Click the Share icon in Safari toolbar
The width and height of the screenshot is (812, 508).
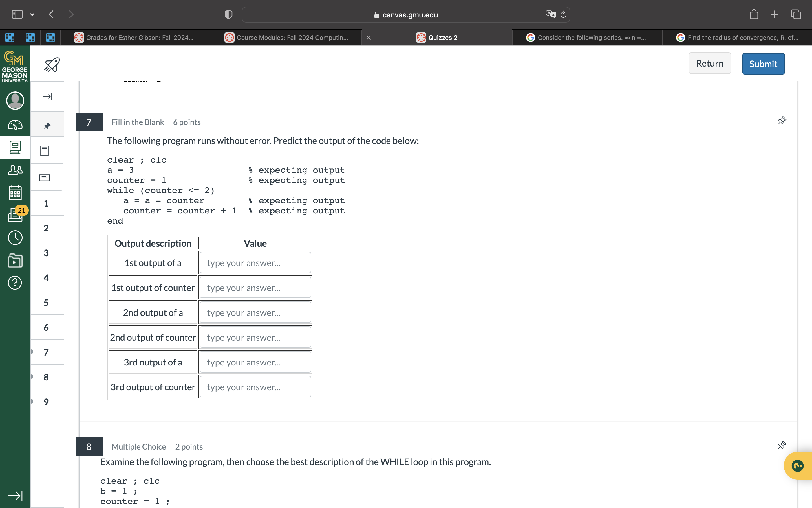[x=754, y=14]
